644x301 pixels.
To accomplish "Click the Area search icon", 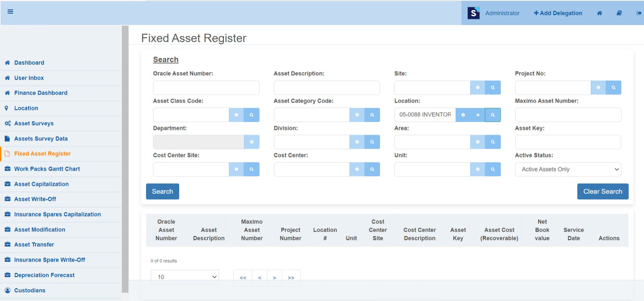I will pyautogui.click(x=493, y=142).
